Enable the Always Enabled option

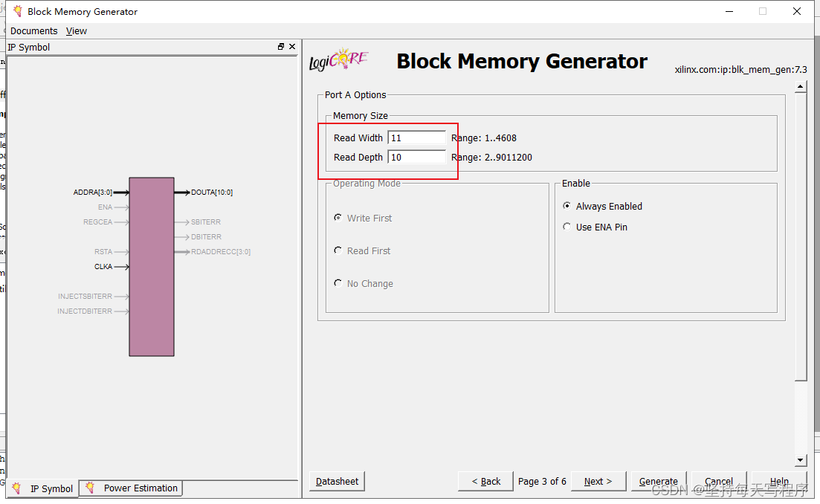566,206
